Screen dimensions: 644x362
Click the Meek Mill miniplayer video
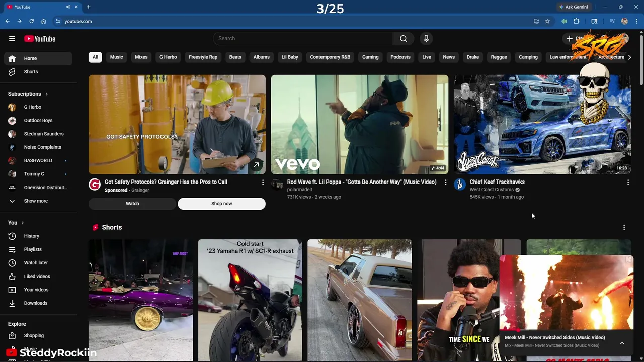(566, 292)
